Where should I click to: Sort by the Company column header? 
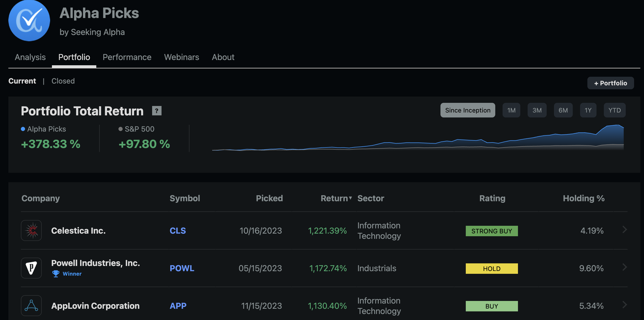point(41,198)
